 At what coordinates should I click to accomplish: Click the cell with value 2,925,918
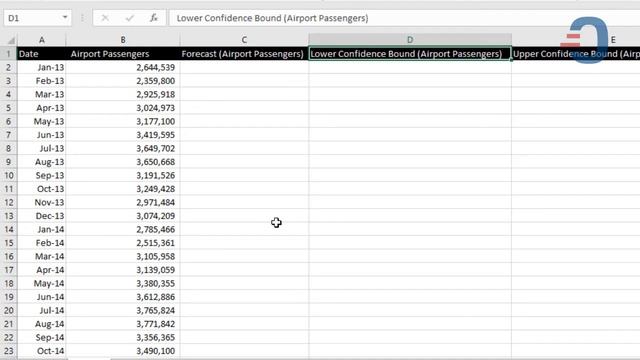[x=122, y=94]
